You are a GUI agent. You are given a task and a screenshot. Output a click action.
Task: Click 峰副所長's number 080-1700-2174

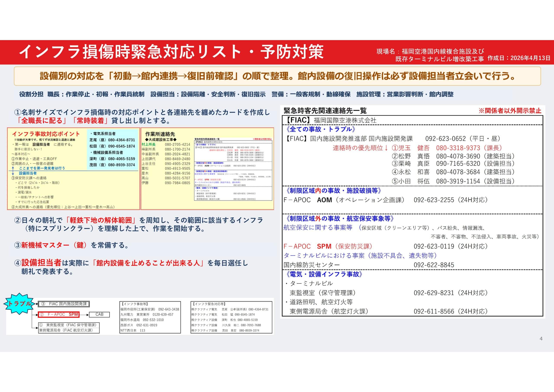[x=178, y=149]
